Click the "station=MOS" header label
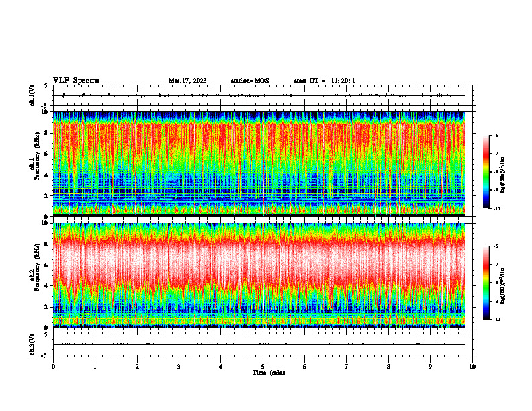The image size is (532, 411). point(250,81)
